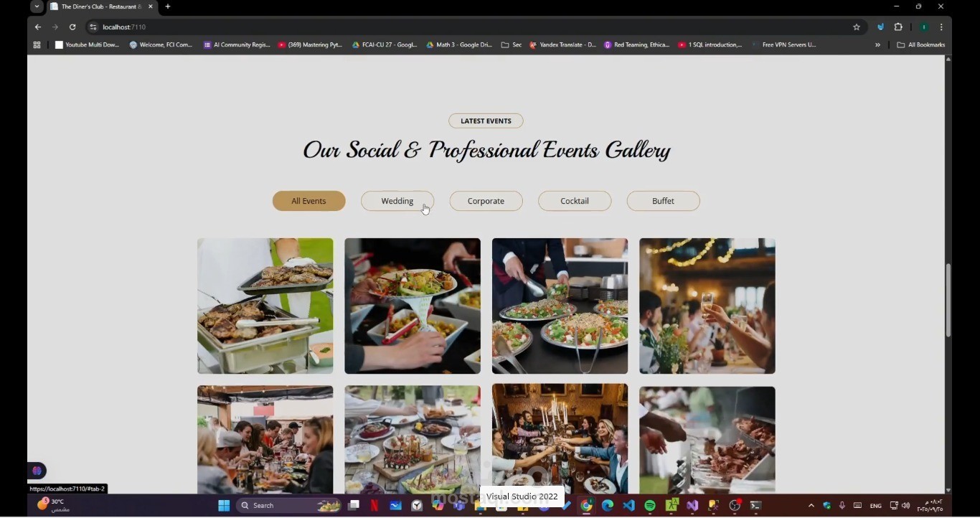Open the Spotify icon in the taskbar
This screenshot has width=980, height=518.
coord(650,506)
